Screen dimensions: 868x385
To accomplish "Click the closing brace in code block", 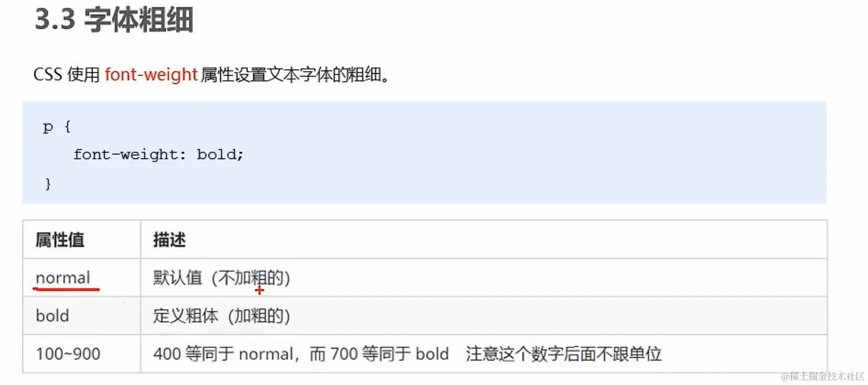I will [48, 184].
